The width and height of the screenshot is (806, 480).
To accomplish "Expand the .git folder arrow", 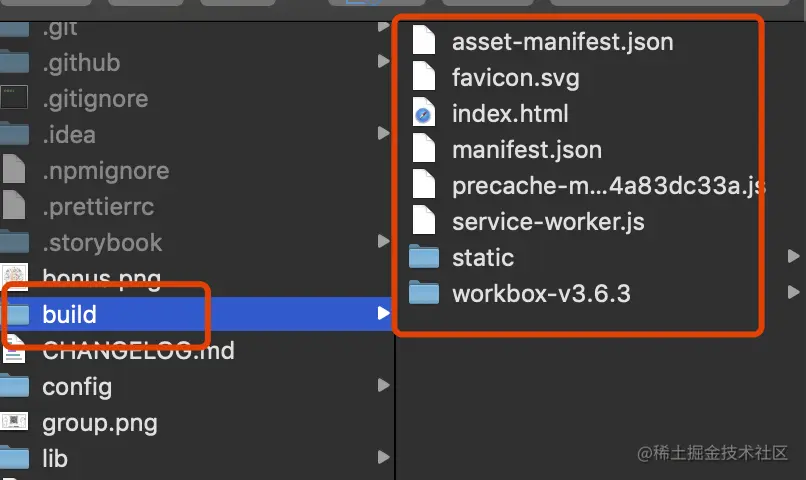I will point(383,26).
